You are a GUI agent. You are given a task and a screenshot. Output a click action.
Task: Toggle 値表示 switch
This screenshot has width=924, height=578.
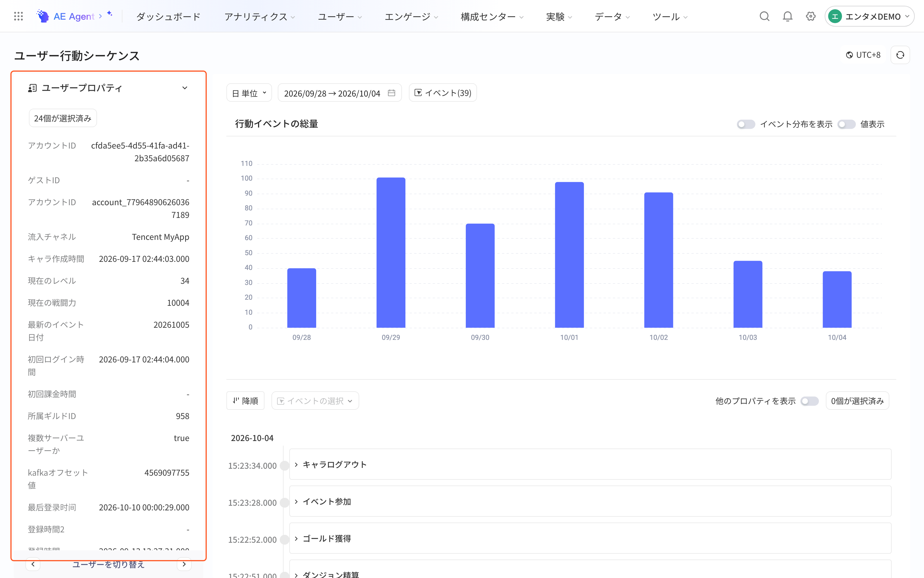pyautogui.click(x=846, y=124)
